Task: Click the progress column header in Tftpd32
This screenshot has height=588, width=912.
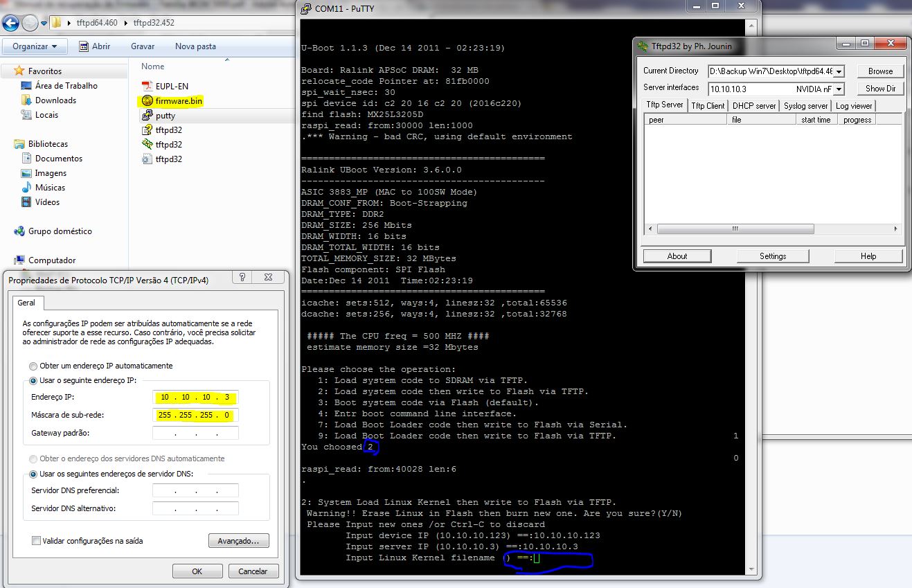Action: 857,120
